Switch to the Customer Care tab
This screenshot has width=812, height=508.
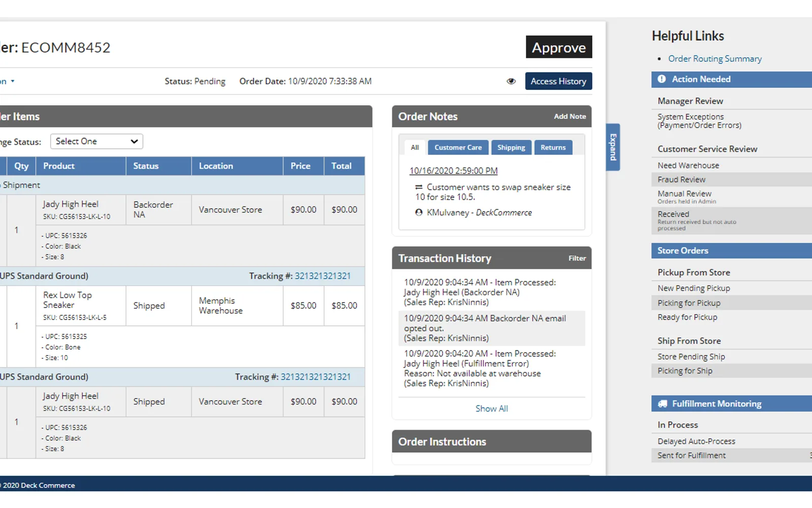tap(458, 147)
